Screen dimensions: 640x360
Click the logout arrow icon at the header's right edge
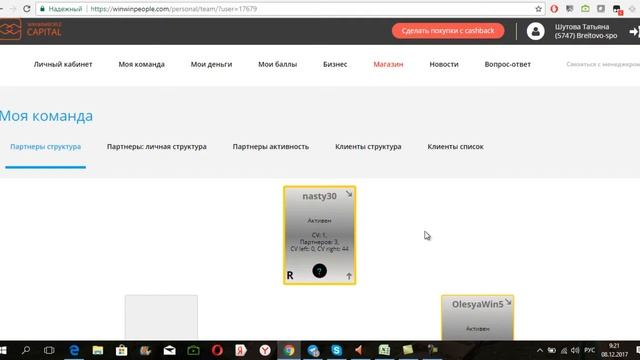pos(634,31)
